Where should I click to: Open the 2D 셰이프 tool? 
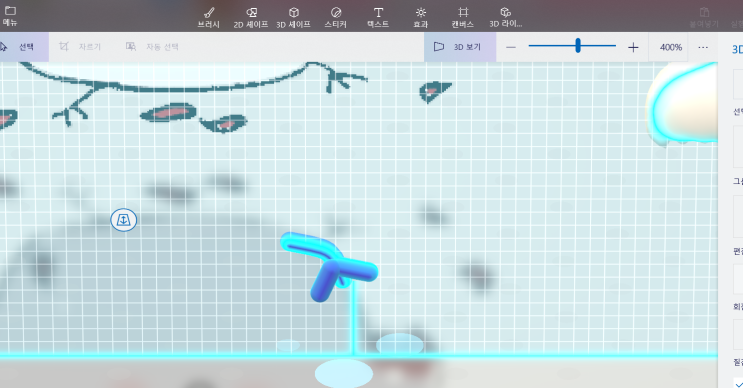pyautogui.click(x=251, y=17)
